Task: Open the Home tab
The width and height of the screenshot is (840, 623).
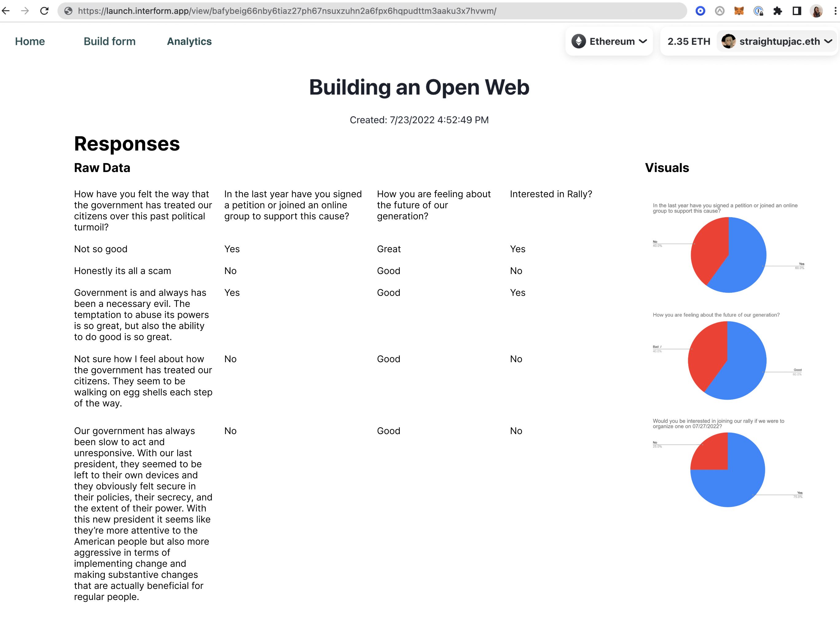Action: click(29, 41)
